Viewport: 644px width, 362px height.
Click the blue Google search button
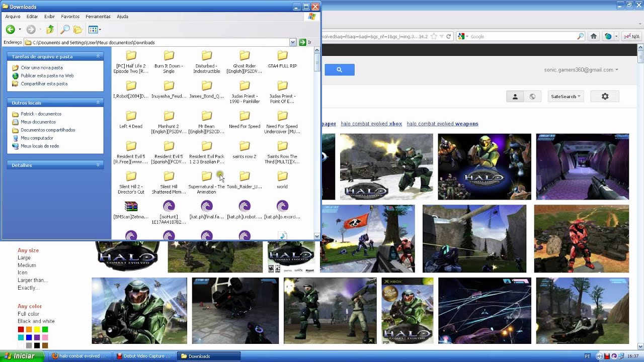340,70
